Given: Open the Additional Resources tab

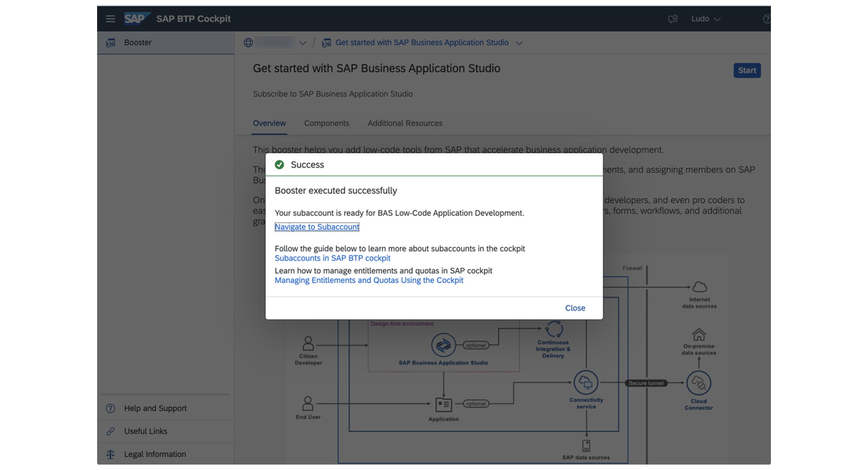Looking at the screenshot, I should coord(405,123).
